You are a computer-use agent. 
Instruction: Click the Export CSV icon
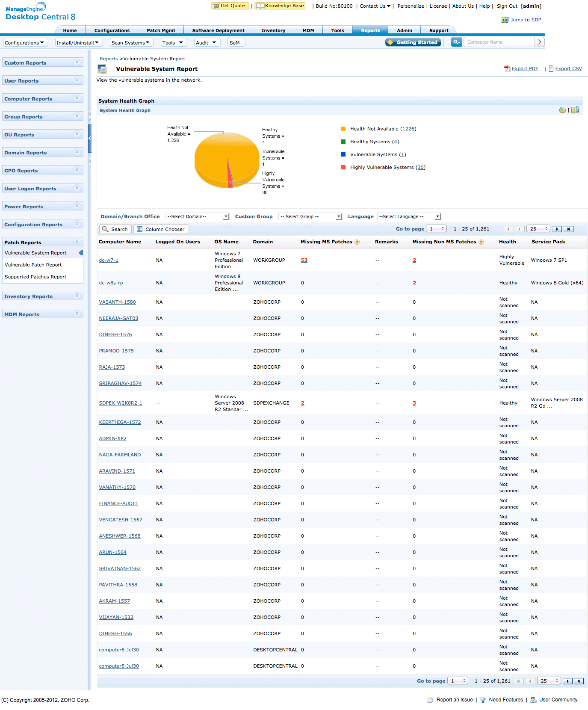(551, 69)
